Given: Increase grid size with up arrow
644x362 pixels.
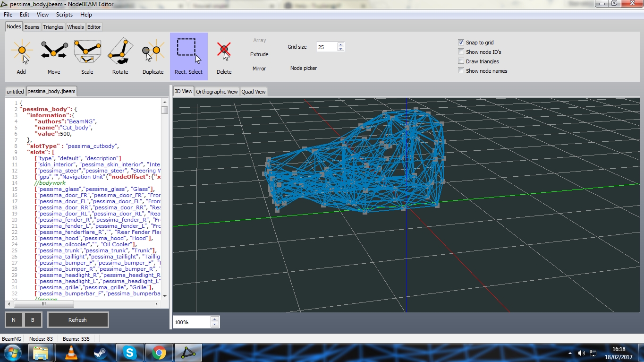Looking at the screenshot, I should point(341,45).
